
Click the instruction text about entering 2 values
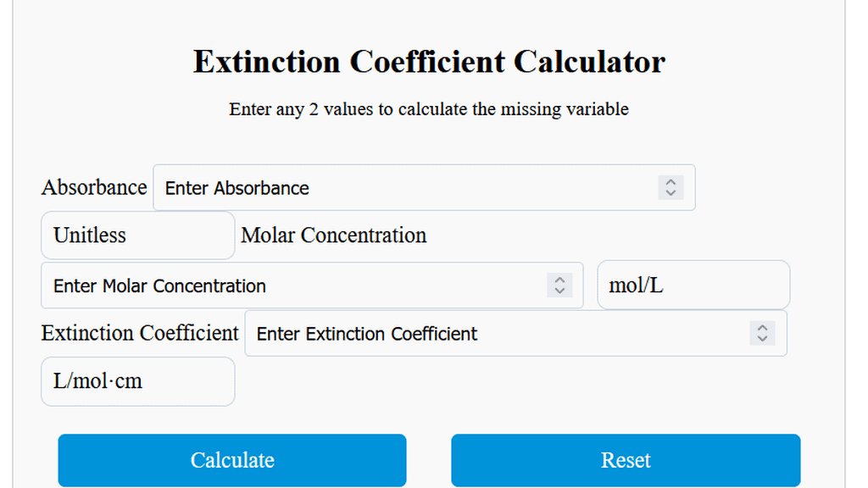pyautogui.click(x=428, y=109)
